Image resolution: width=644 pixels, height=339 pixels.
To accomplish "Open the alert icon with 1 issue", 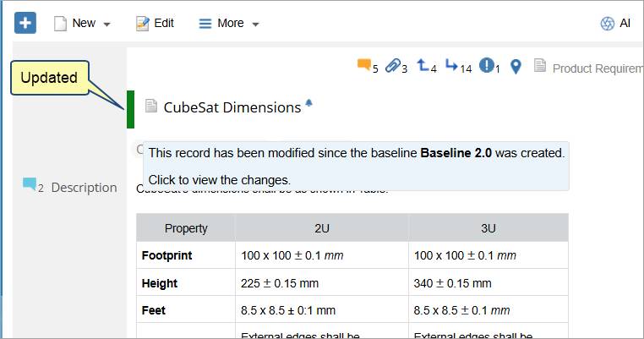I will (x=487, y=66).
